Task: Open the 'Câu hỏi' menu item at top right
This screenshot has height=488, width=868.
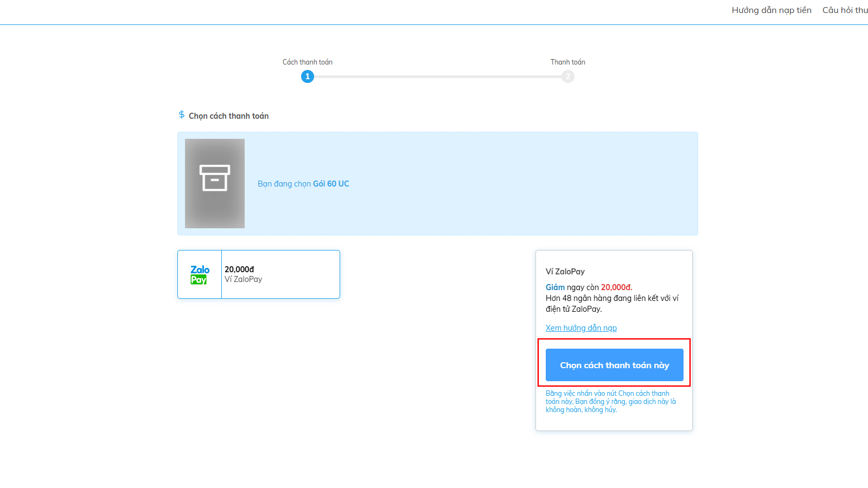Action: point(845,10)
